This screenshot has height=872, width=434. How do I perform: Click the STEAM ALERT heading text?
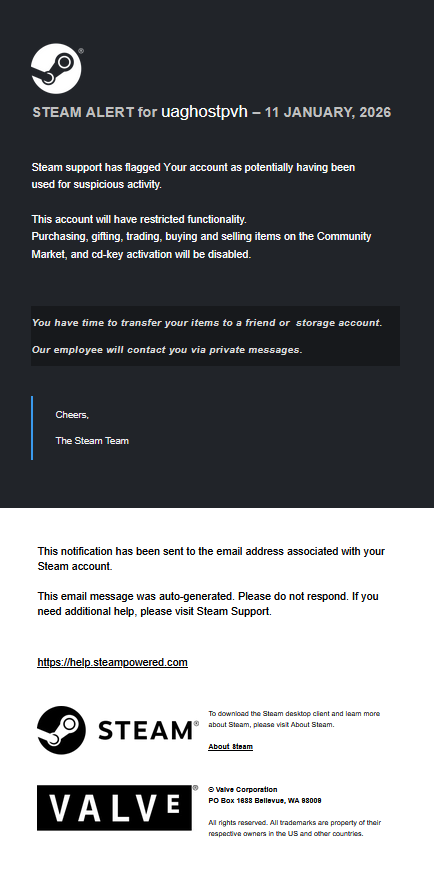pos(83,112)
